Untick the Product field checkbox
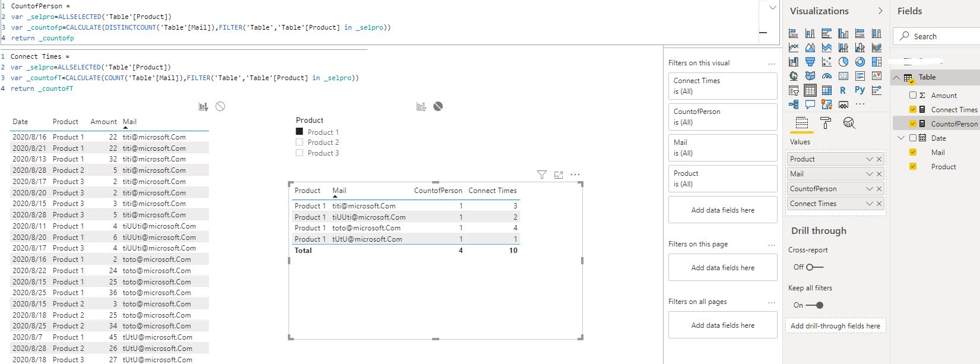 point(913,166)
